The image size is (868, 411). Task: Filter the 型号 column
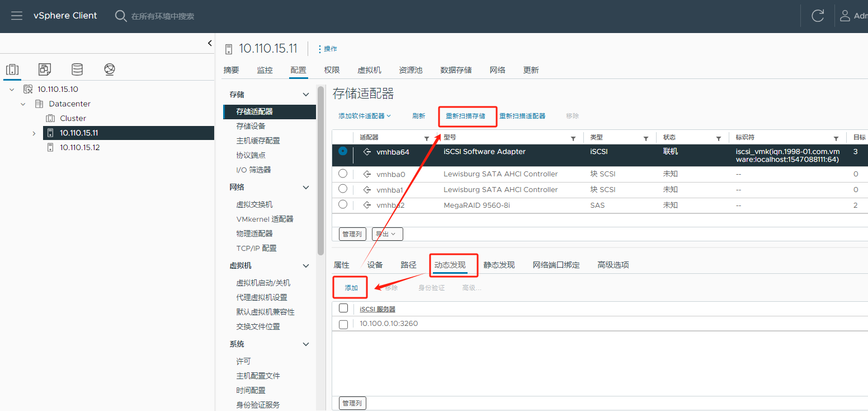pos(573,138)
